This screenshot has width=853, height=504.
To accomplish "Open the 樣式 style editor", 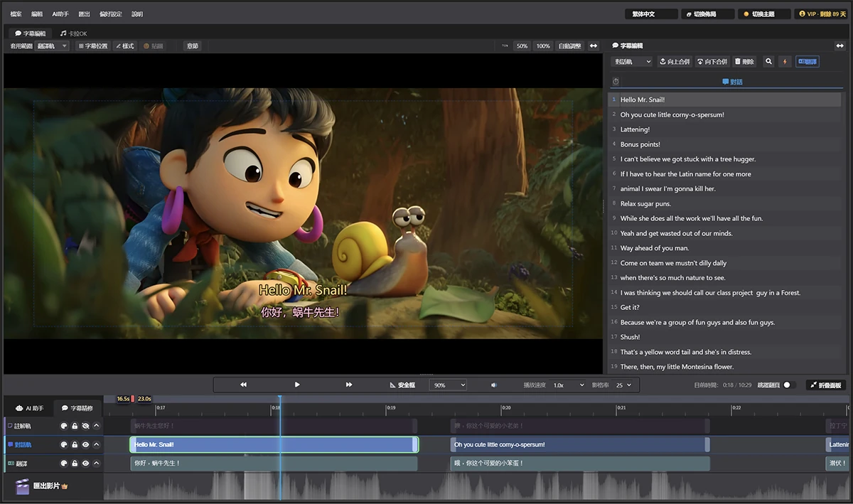I will tap(124, 45).
